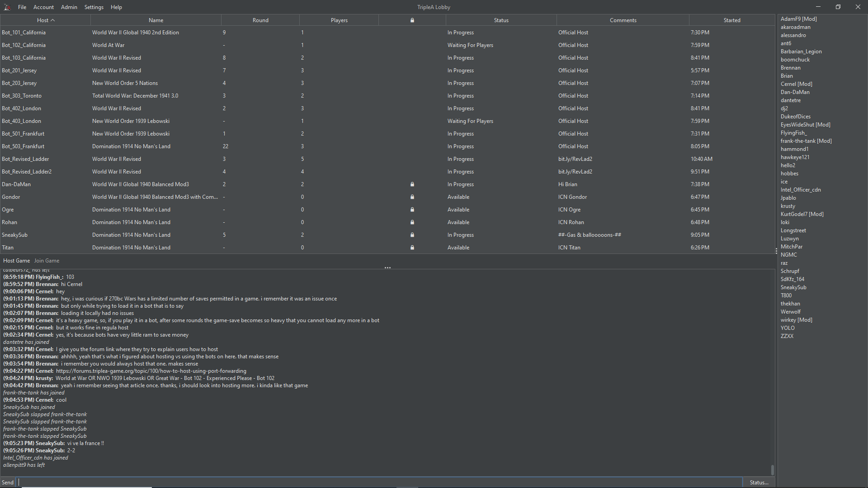This screenshot has height=488, width=868.
Task: Click the bit.ly/RevLad2 comment for Bot_Revised_Ladder
Action: tap(575, 159)
